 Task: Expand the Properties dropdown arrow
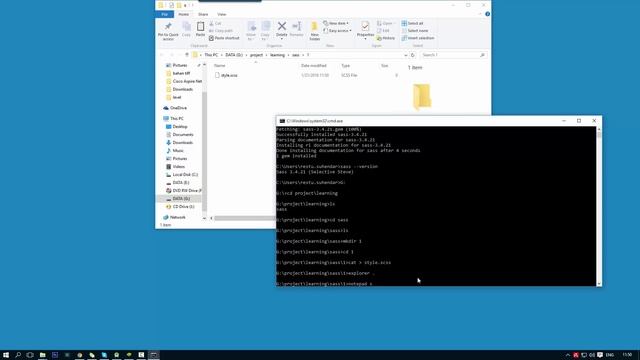(x=365, y=39)
